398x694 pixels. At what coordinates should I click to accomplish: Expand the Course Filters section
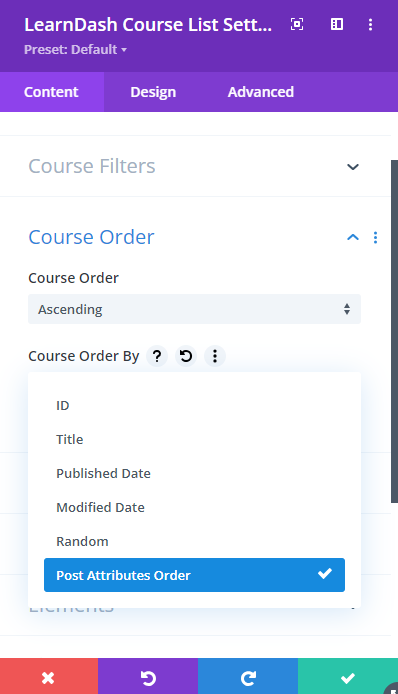click(x=195, y=166)
